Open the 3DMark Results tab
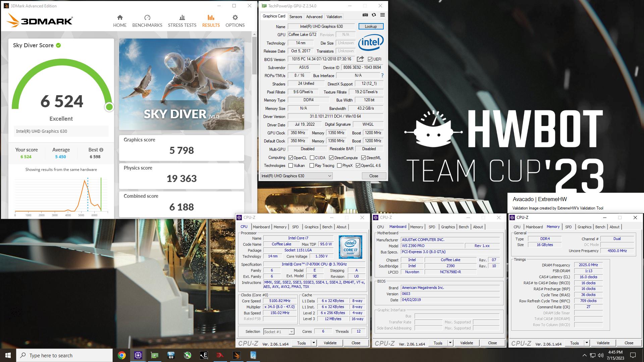 (211, 21)
